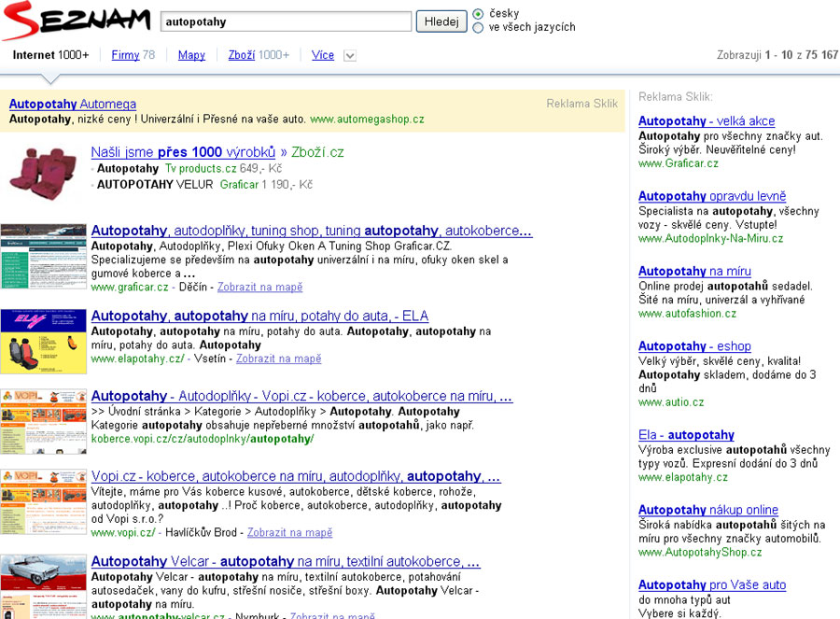Click the Graficar website thumbnail
840x619 pixels.
click(x=43, y=256)
